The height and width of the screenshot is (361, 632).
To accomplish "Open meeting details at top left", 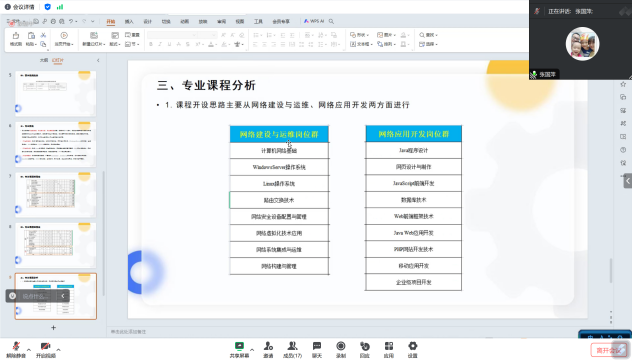I will (x=19, y=7).
